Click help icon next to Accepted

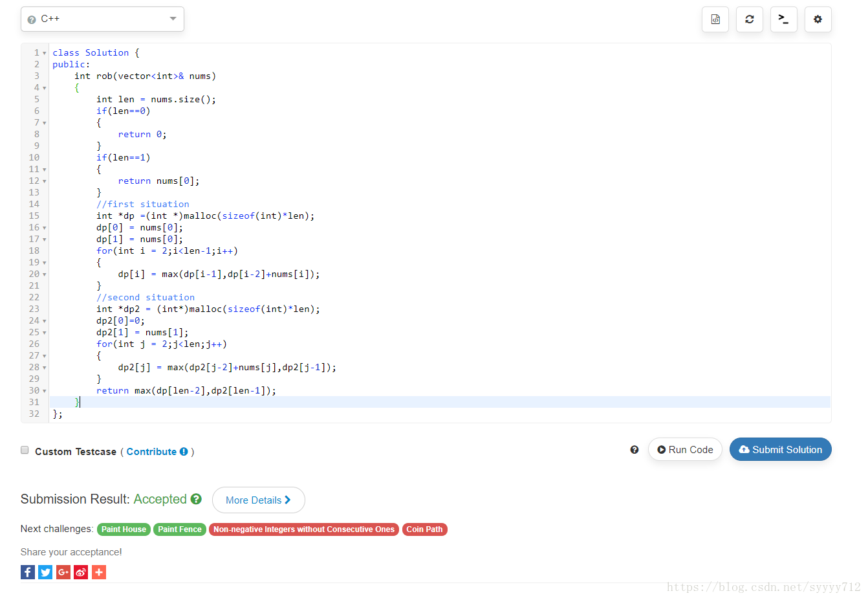196,499
